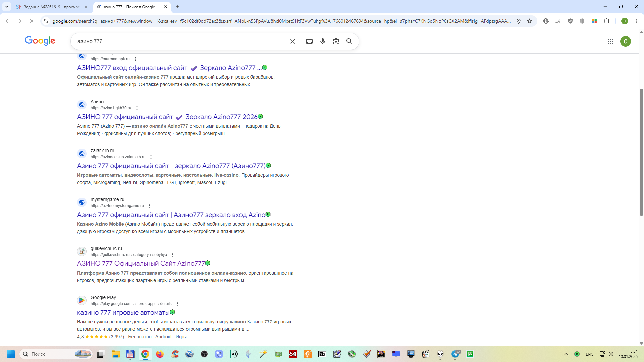Click the microphone voice search icon
The width and height of the screenshot is (644, 362).
(x=322, y=41)
